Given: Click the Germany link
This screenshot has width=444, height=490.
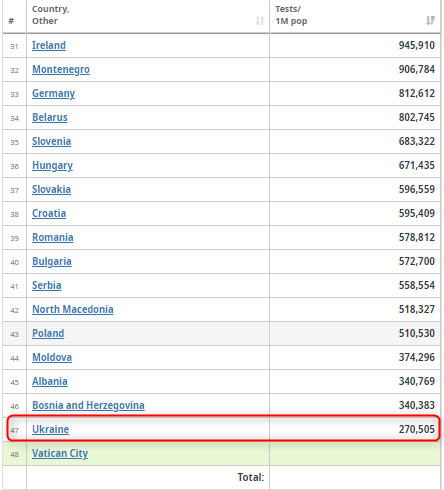Looking at the screenshot, I should tap(54, 93).
